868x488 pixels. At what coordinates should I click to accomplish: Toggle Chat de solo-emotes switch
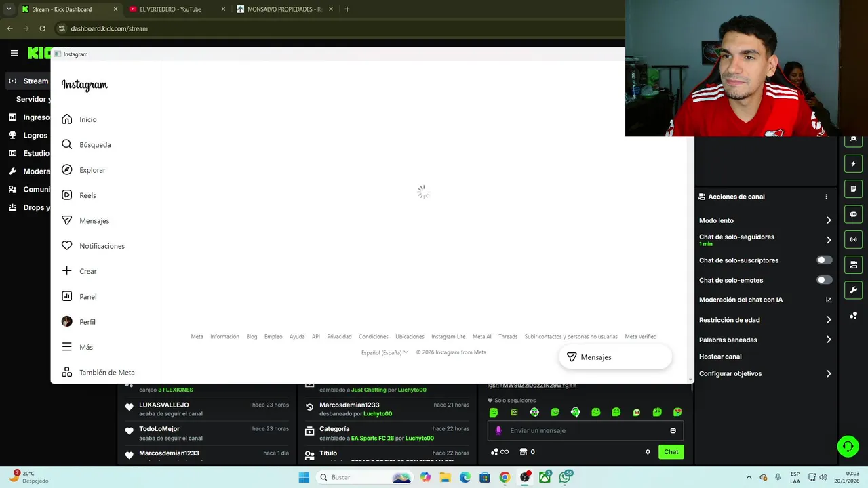coord(824,280)
